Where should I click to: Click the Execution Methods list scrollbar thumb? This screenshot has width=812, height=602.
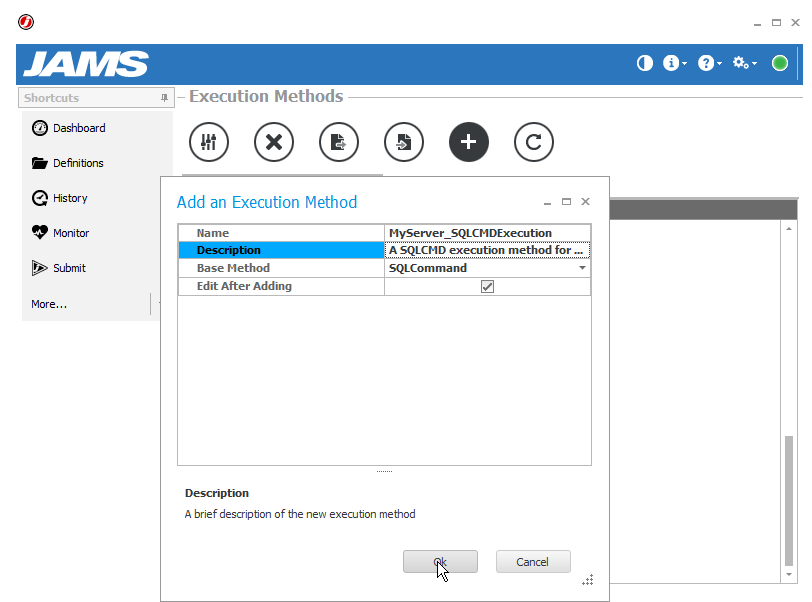(x=789, y=500)
